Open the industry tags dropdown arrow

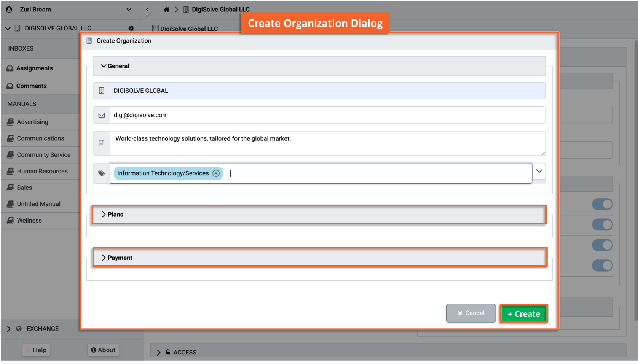539,171
